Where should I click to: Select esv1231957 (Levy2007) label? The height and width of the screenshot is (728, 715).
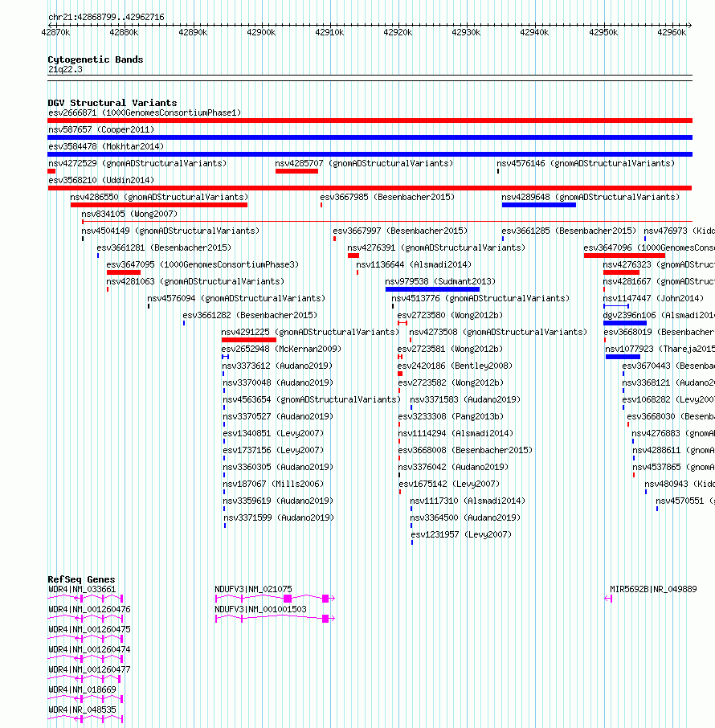[461, 534]
